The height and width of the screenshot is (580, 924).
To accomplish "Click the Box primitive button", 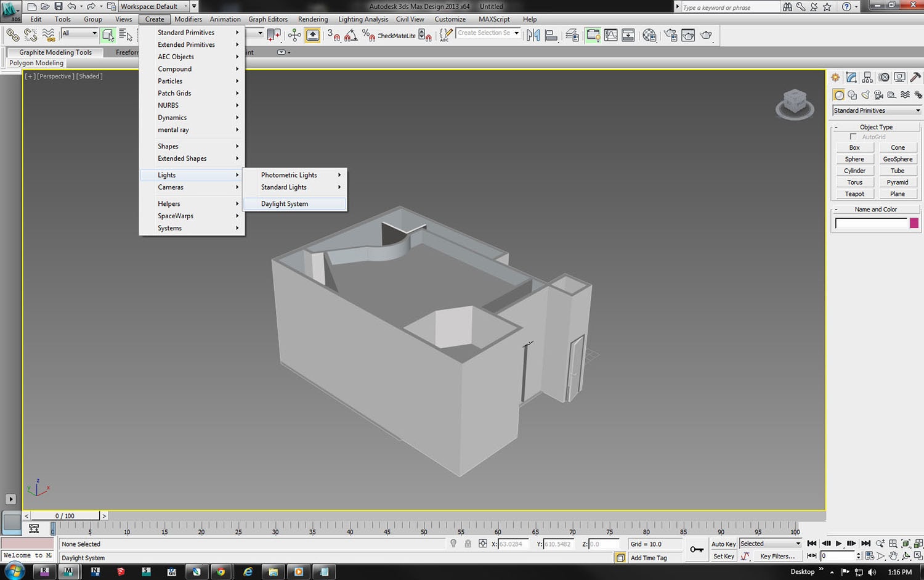I will [854, 148].
